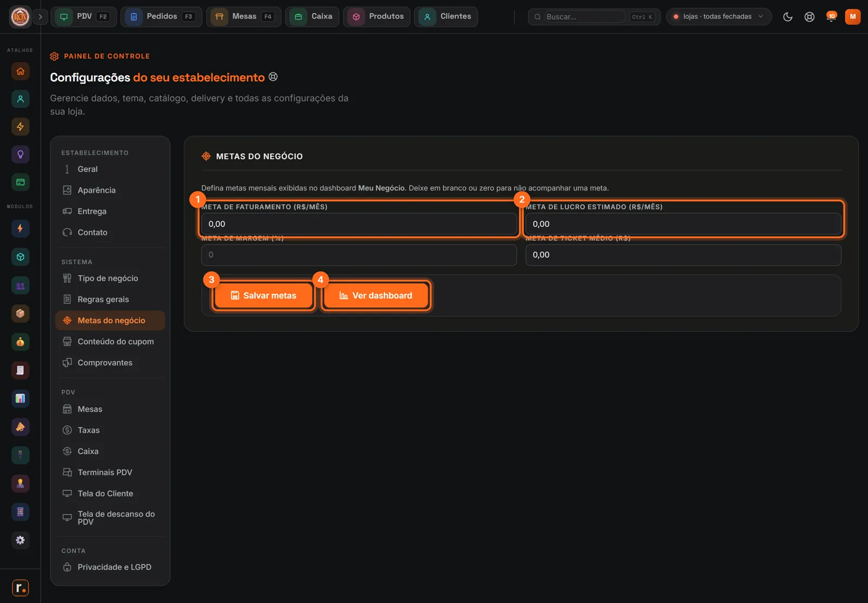
Task: Open the bar chart module in the sidebar
Action: coord(20,399)
